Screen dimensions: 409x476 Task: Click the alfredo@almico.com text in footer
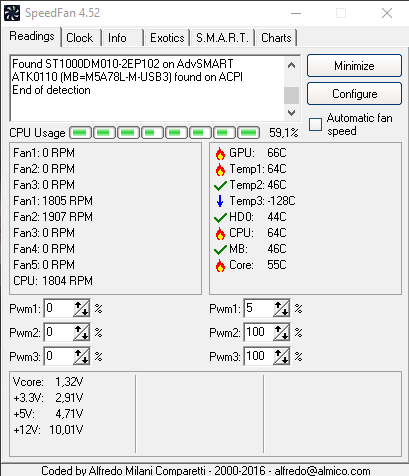pos(322,471)
